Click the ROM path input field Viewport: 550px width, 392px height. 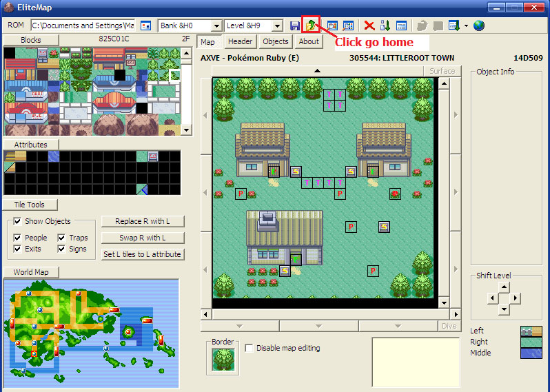tap(83, 25)
